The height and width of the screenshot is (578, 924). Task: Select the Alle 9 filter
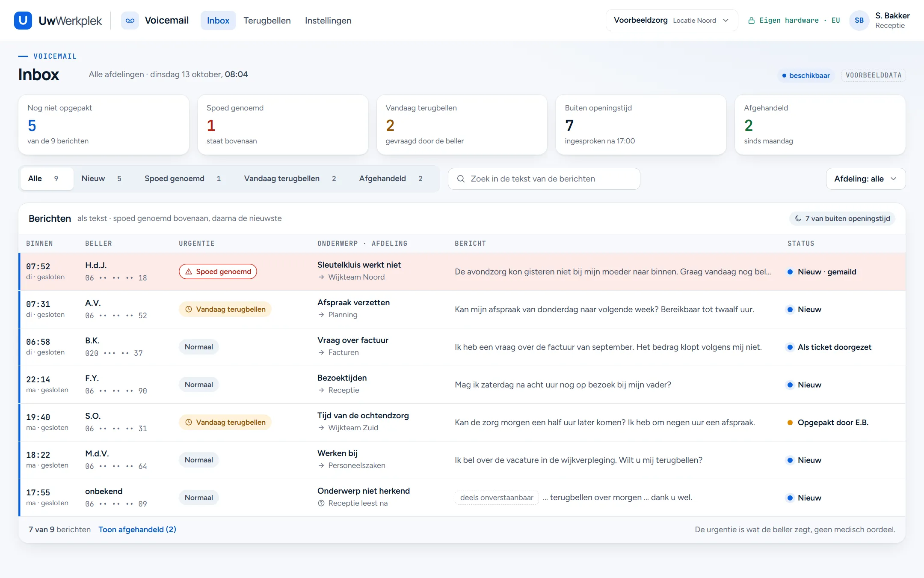[47, 179]
